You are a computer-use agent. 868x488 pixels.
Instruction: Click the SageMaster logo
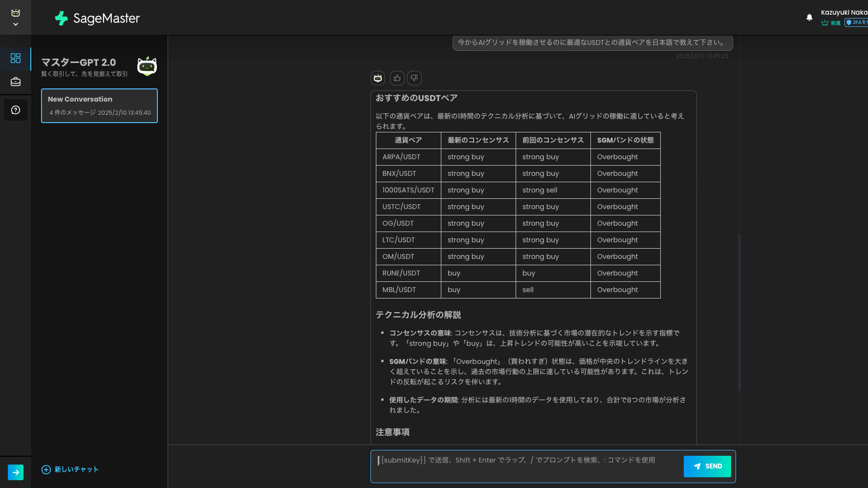tap(97, 18)
